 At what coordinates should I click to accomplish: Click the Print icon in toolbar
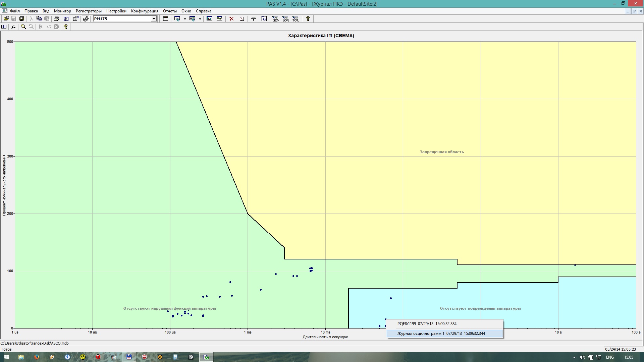pyautogui.click(x=56, y=19)
